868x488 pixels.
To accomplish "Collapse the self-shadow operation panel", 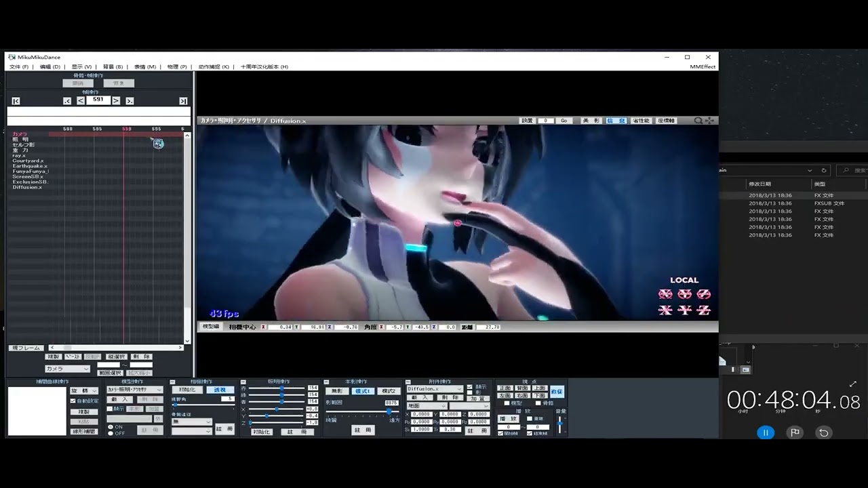I will (x=326, y=382).
